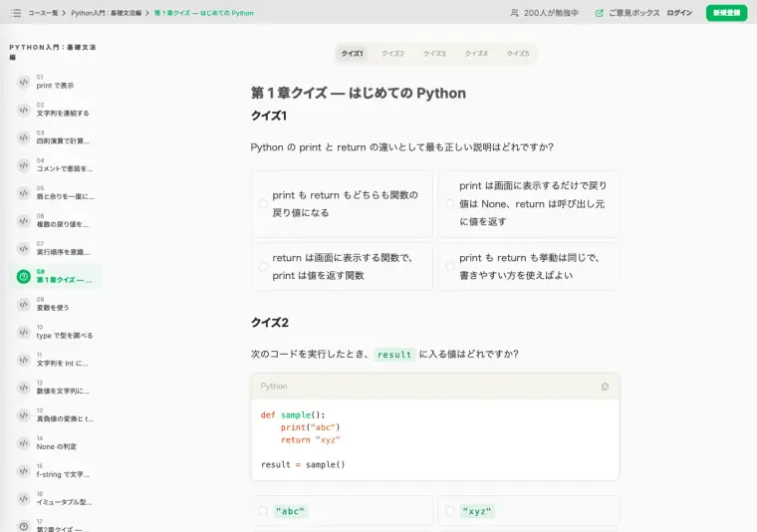Open Python入門：基礎文法編 breadcrumb link
757x532 pixels.
[107, 13]
